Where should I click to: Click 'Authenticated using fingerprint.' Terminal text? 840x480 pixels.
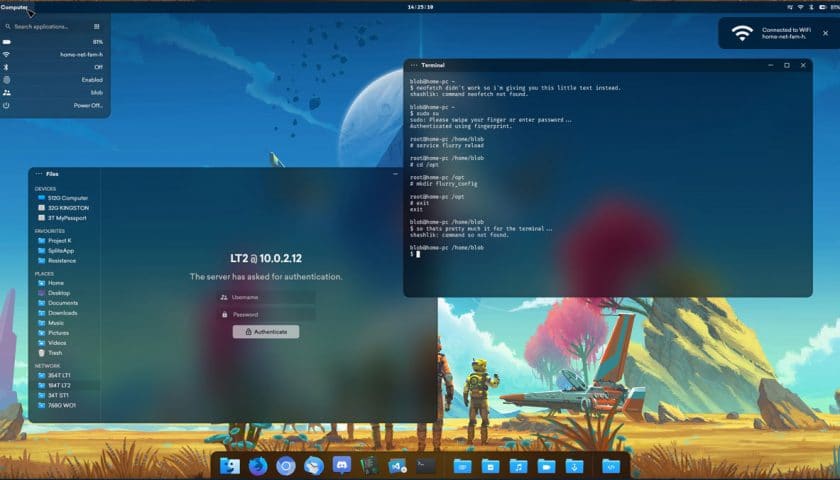click(x=461, y=126)
